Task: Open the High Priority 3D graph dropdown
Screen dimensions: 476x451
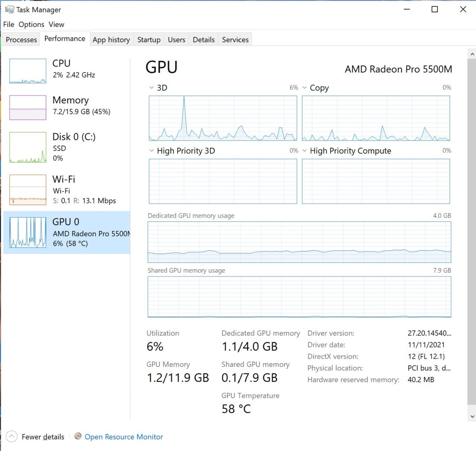Action: click(x=151, y=151)
